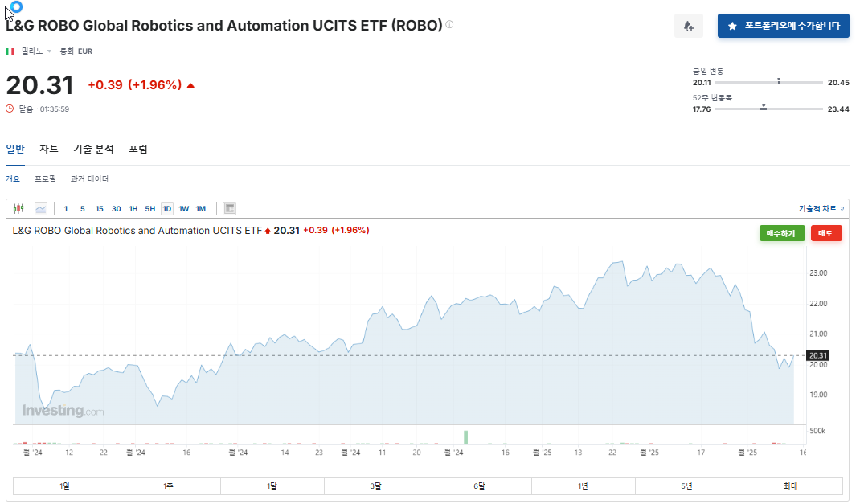Screen dimensions: 860x504
Task: Set chart range to 1달
Action: [x=272, y=486]
